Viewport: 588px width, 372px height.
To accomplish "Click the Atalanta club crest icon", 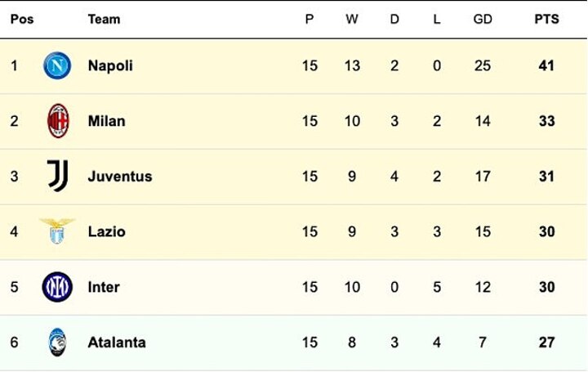I will [57, 342].
